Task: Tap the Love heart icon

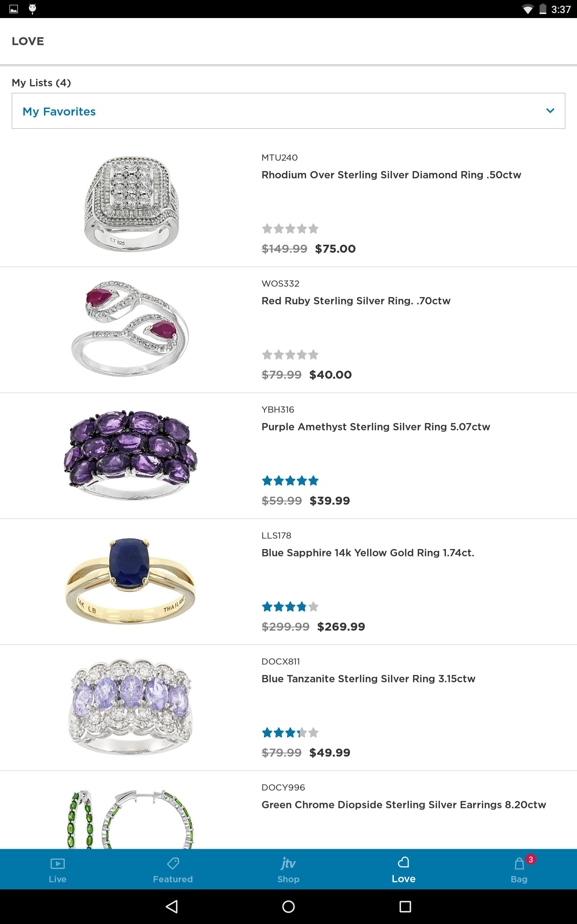Action: click(404, 863)
